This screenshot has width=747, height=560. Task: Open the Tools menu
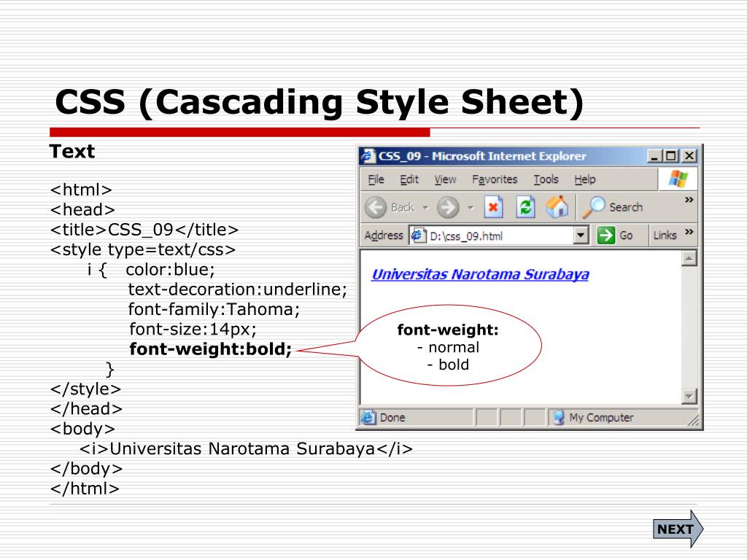point(546,179)
